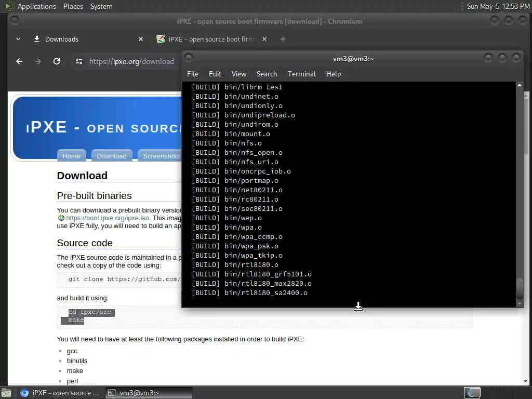
Task: Click the 'make' code line
Action: pos(76,320)
